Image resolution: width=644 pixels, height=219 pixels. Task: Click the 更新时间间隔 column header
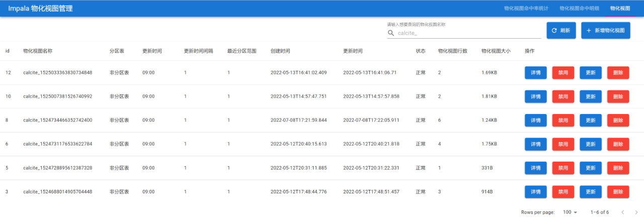pyautogui.click(x=199, y=51)
